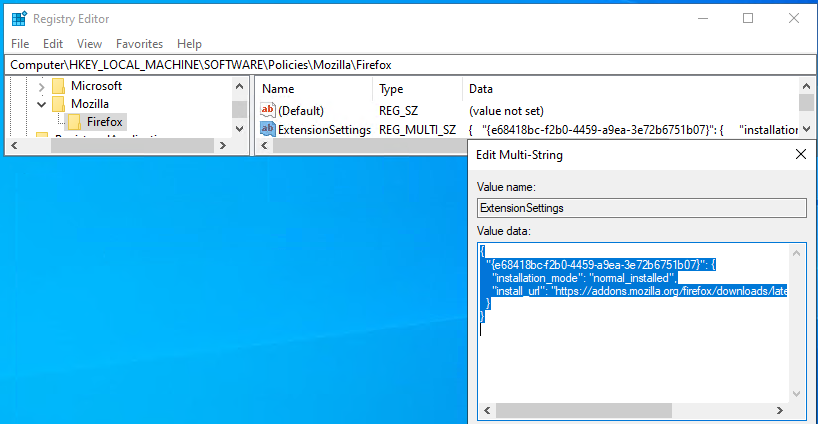This screenshot has width=818, height=424.
Task: Click the ExtensionSettings value icon
Action: tap(268, 129)
